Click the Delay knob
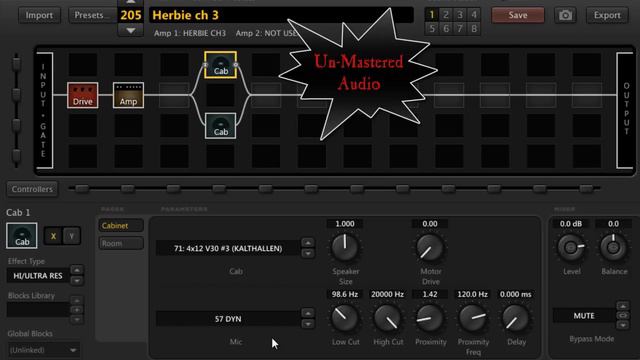This screenshot has width=640, height=360. coord(516,318)
